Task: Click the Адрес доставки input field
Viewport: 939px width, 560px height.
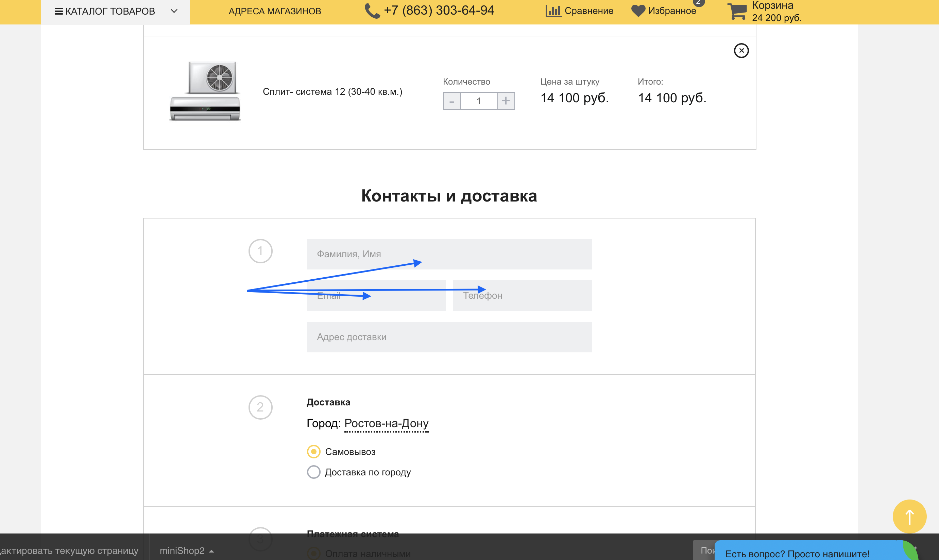Action: (449, 337)
